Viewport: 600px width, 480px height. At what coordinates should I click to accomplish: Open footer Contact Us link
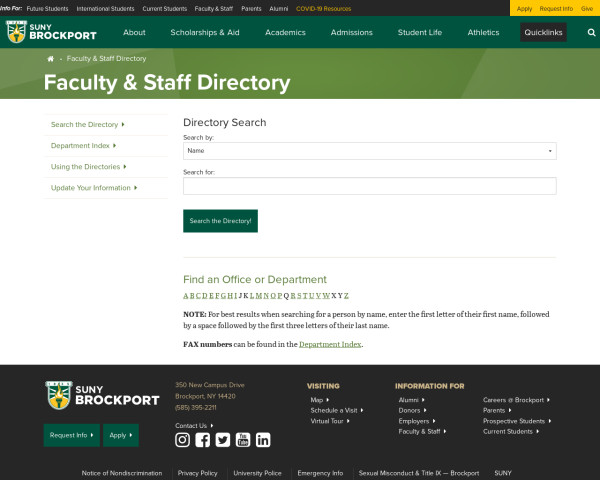point(194,425)
